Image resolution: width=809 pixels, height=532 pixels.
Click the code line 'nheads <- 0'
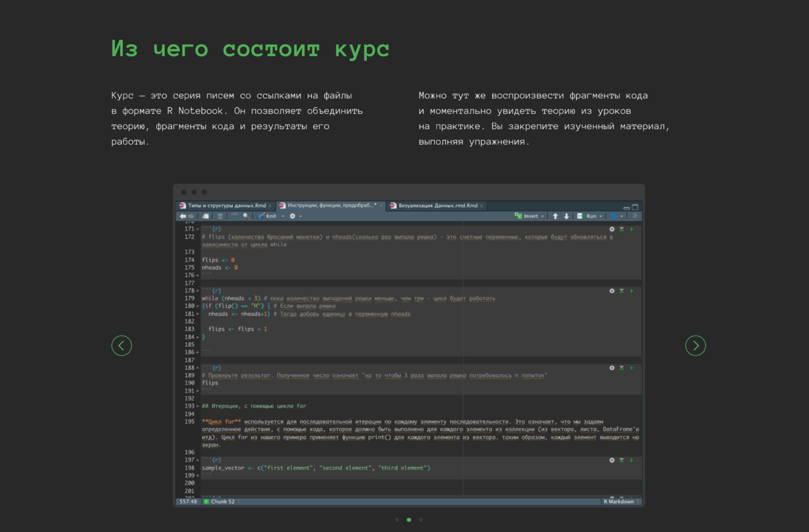[x=220, y=268]
